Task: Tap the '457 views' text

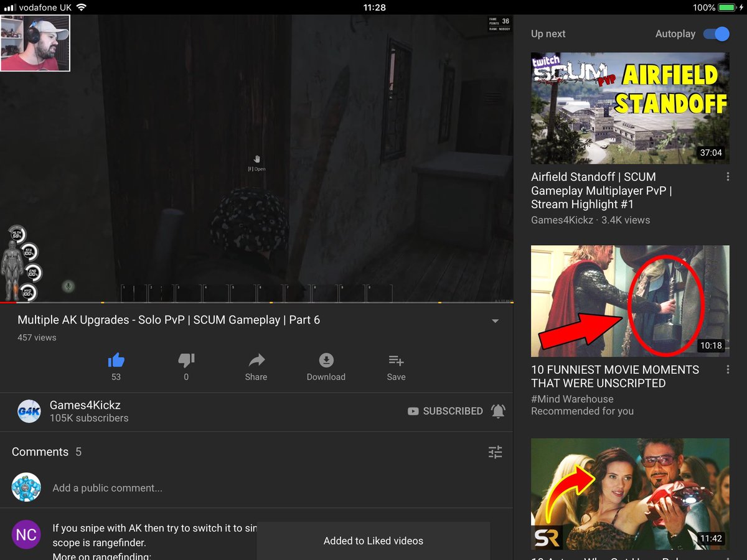Action: 37,337
